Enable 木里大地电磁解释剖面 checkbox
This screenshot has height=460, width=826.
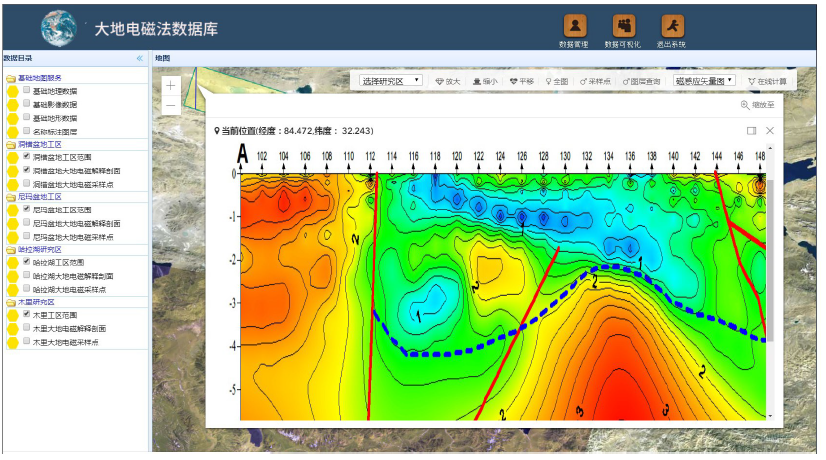coord(26,327)
